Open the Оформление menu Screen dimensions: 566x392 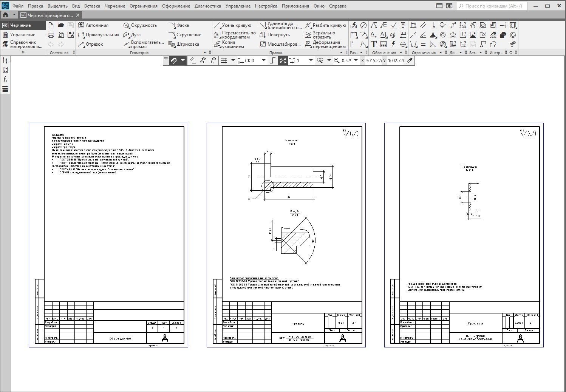tap(176, 6)
